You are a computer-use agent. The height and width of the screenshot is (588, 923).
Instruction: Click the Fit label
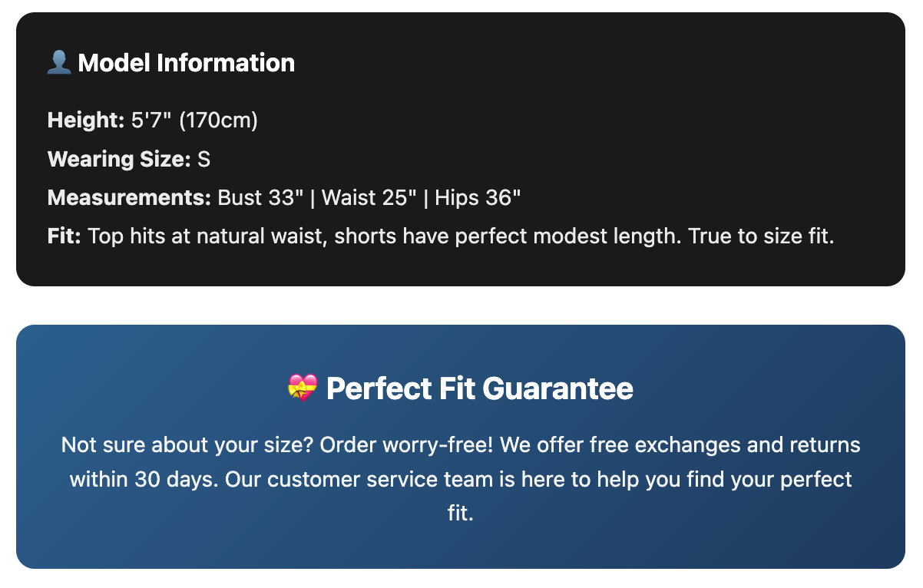coord(64,236)
